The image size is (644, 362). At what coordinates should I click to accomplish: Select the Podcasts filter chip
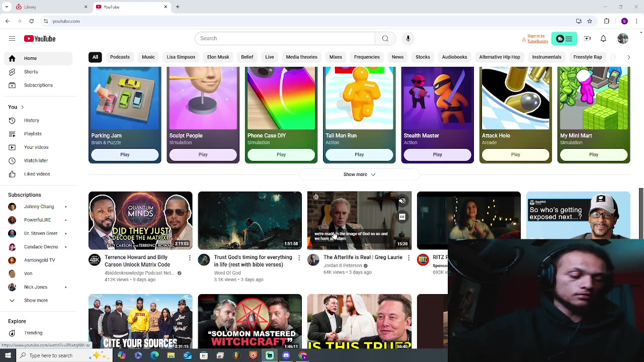tap(120, 57)
